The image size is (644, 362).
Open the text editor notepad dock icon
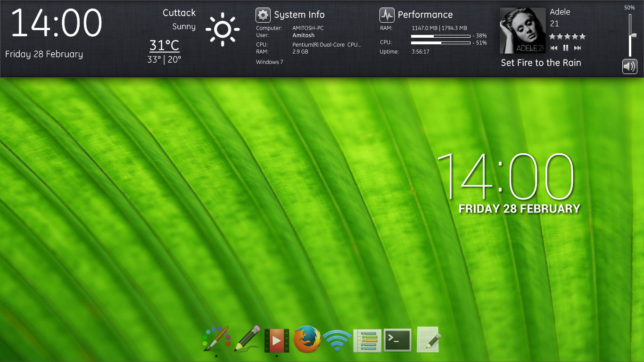428,339
